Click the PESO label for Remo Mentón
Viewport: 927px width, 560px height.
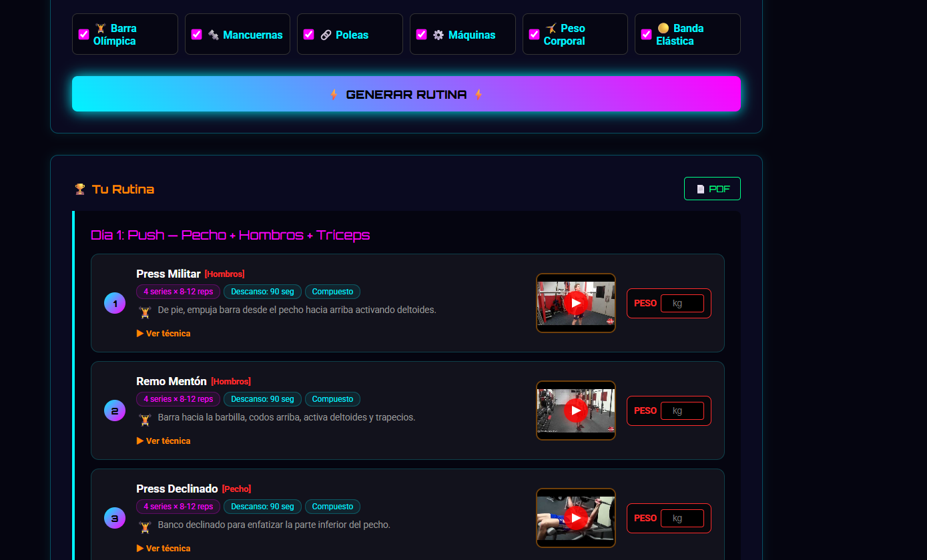tap(645, 410)
